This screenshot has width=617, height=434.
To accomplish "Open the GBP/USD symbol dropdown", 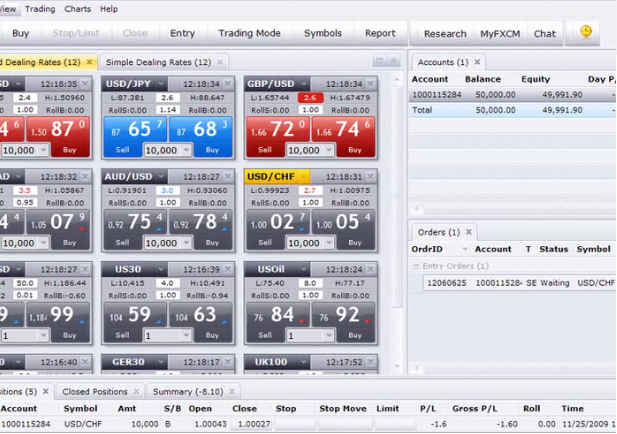I will point(303,84).
